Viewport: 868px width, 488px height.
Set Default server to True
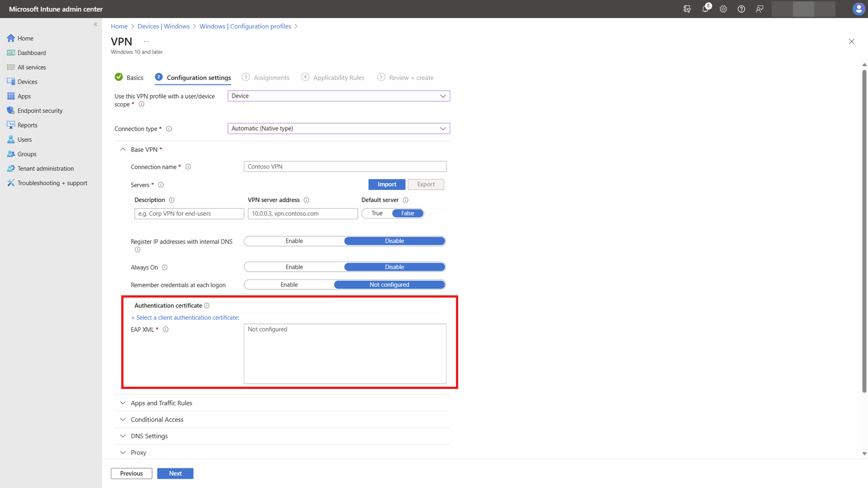click(x=377, y=213)
